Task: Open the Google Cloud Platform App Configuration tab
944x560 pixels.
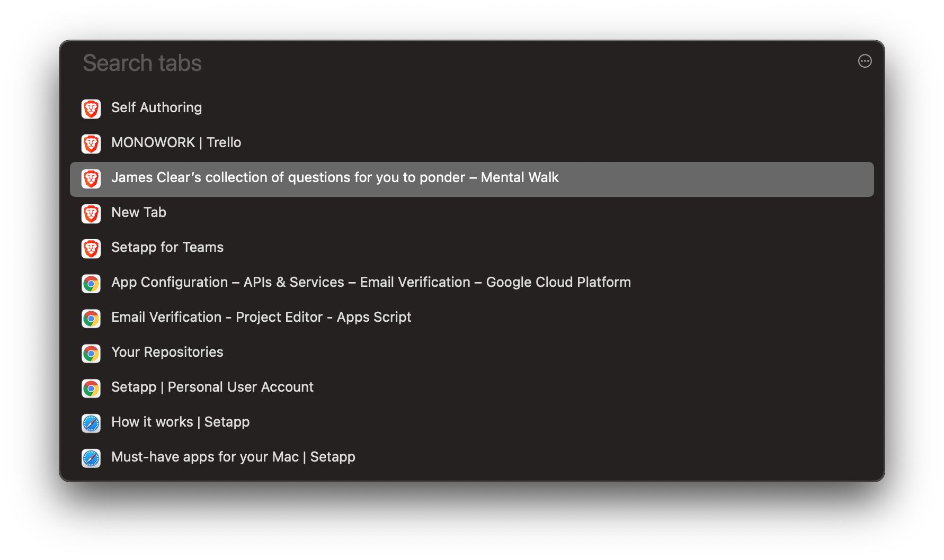Action: (x=371, y=282)
